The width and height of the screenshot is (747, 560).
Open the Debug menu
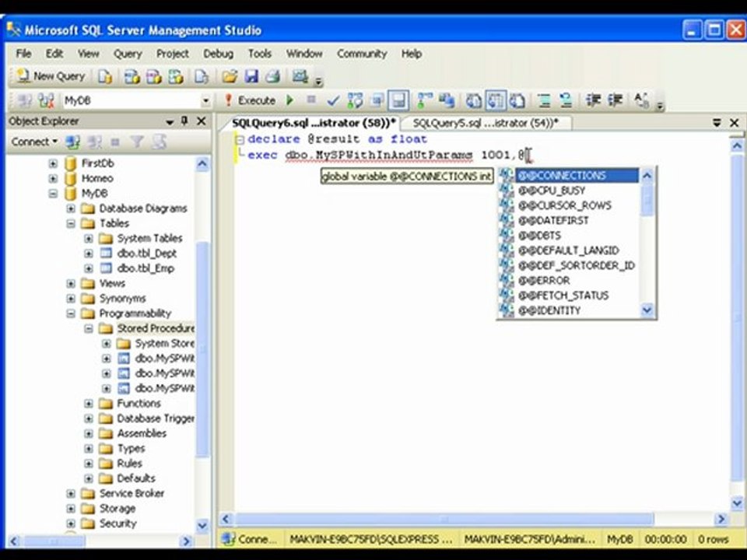(218, 54)
